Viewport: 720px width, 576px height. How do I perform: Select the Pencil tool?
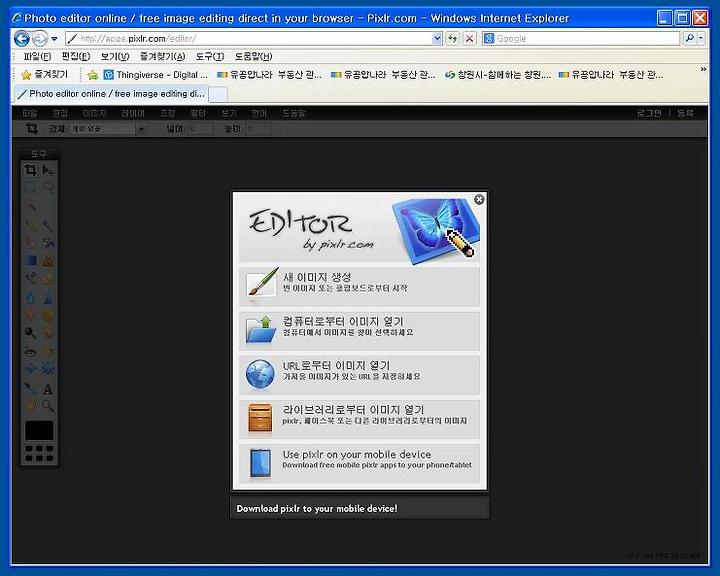point(30,225)
